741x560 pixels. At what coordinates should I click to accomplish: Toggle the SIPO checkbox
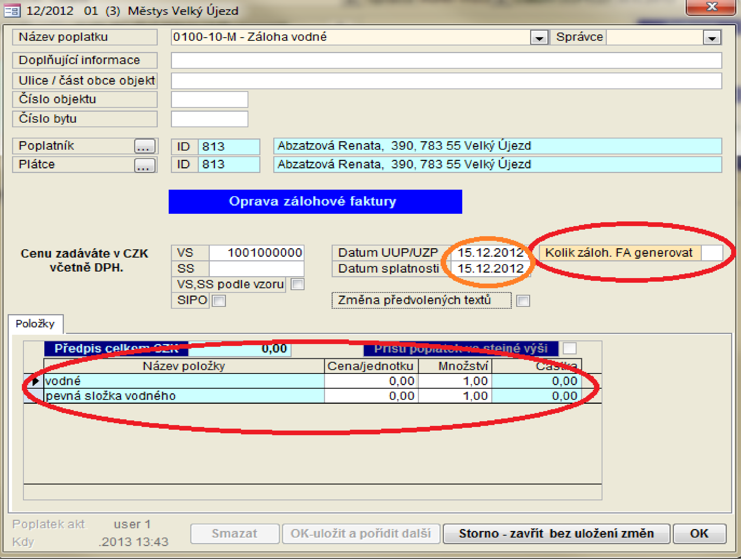(x=219, y=301)
